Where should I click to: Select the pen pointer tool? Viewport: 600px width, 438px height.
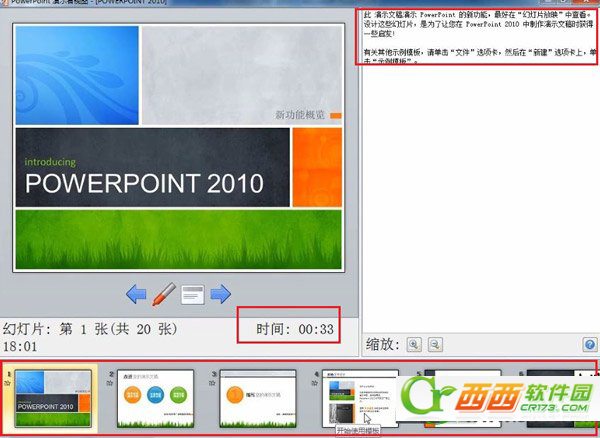point(164,294)
